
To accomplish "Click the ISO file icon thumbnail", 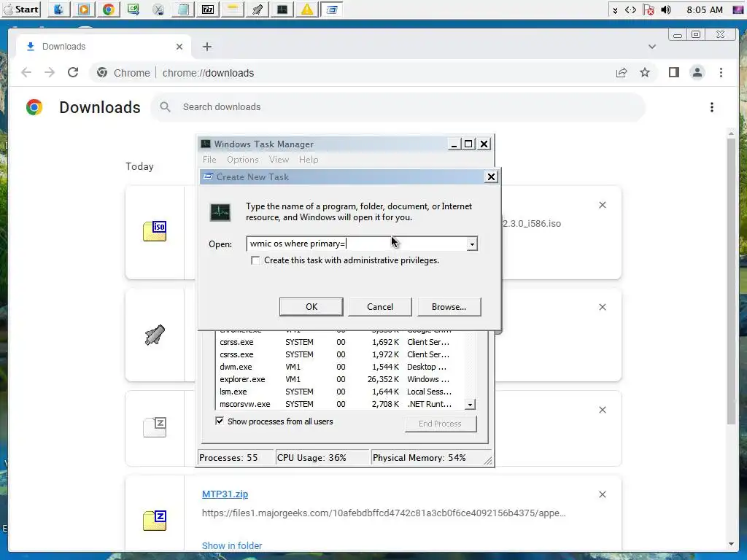I will point(155,231).
